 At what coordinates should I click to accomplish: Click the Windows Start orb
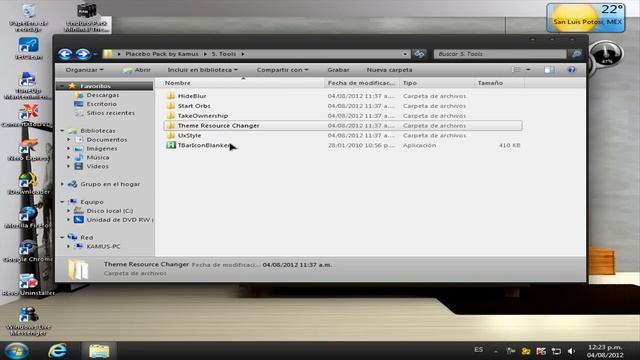[16, 351]
